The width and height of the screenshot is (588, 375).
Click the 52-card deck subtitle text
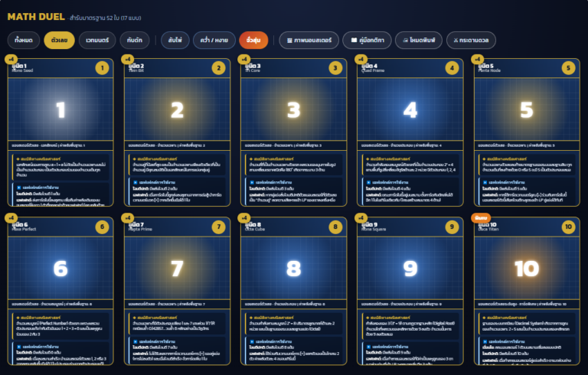105,18
